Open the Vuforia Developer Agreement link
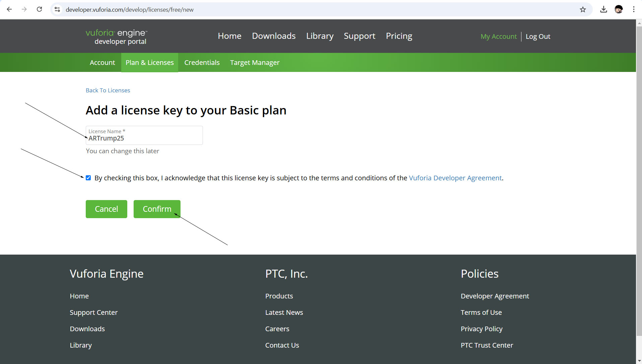642x364 pixels. point(455,178)
